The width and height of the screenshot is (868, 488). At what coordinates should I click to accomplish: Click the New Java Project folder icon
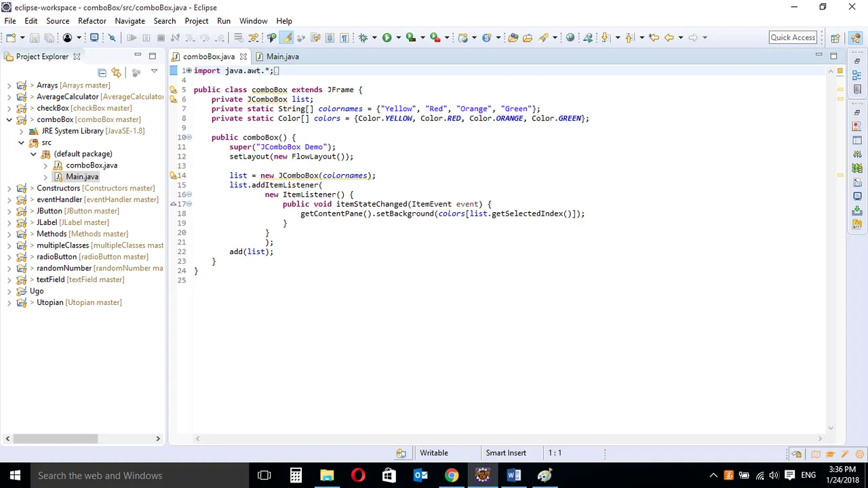tap(512, 37)
